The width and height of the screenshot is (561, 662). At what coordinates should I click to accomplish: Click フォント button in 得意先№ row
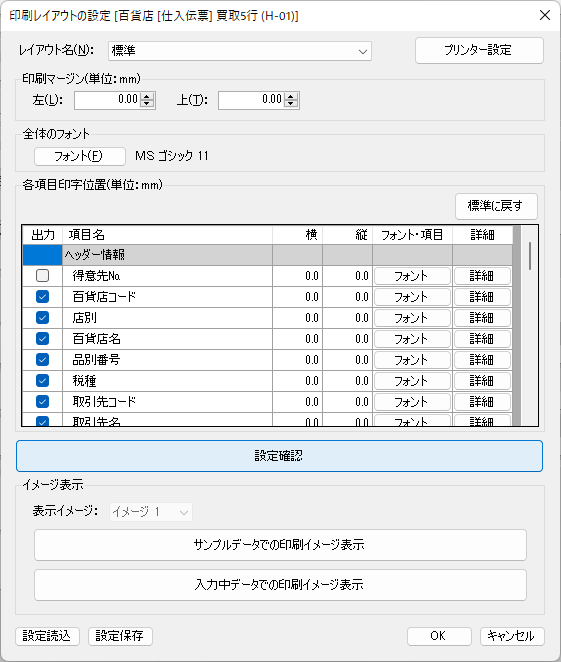(x=412, y=276)
